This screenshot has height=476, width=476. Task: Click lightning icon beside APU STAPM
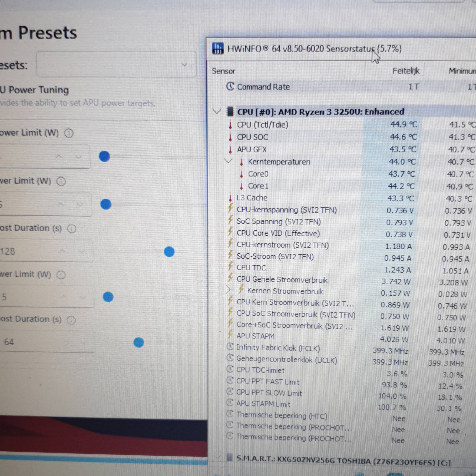coord(230,335)
